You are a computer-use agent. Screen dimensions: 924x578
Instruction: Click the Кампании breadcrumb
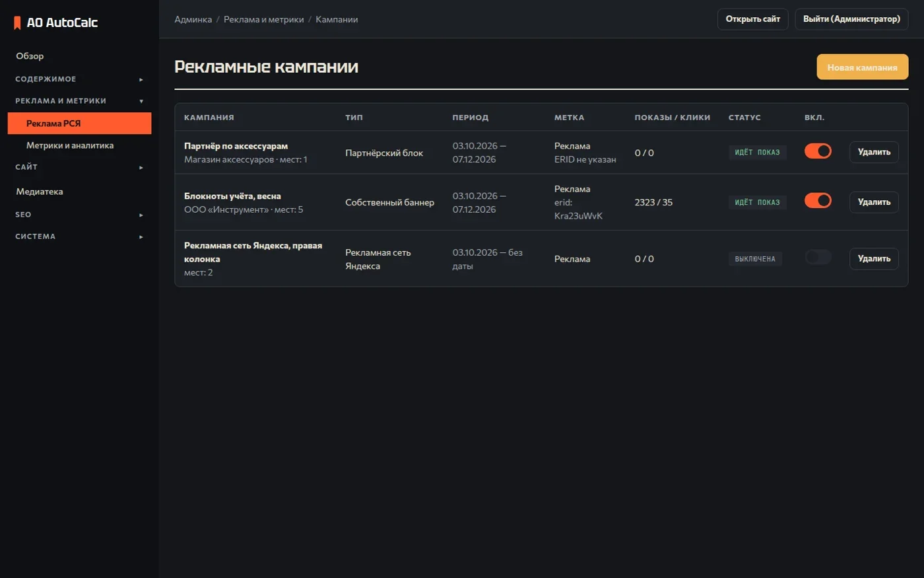pos(337,20)
